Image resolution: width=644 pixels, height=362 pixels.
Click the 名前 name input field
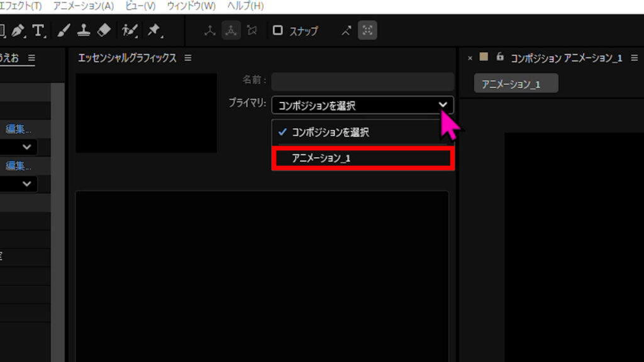(362, 80)
